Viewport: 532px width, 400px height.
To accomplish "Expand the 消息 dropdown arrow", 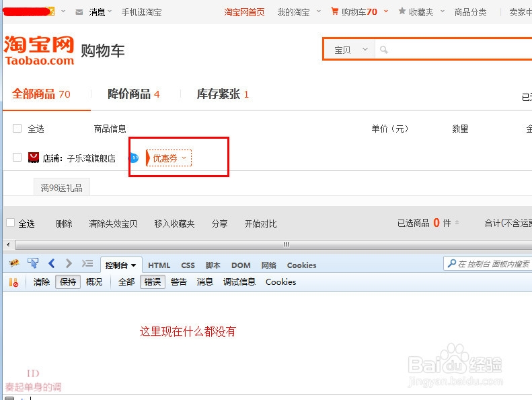I will tap(110, 11).
